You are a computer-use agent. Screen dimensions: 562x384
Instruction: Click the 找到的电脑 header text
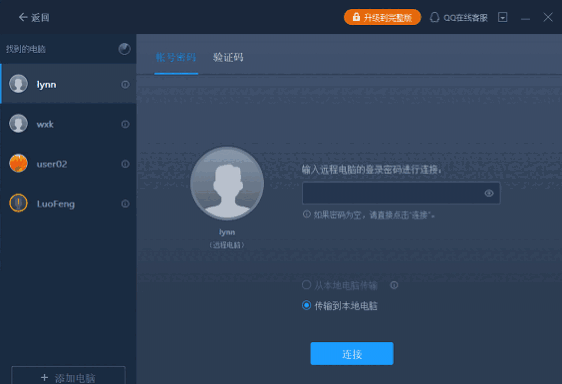(x=26, y=49)
